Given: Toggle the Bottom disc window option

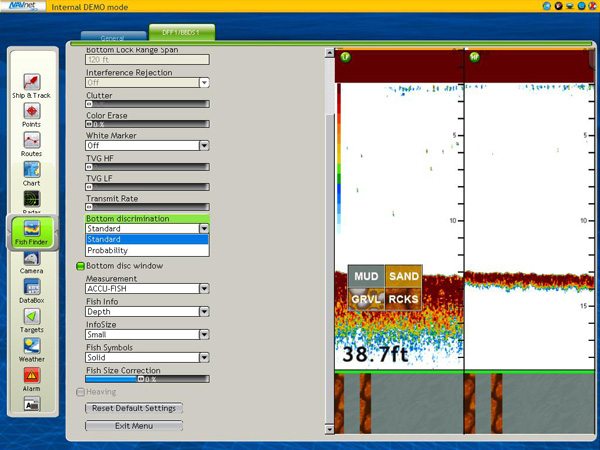Looking at the screenshot, I should click(81, 267).
